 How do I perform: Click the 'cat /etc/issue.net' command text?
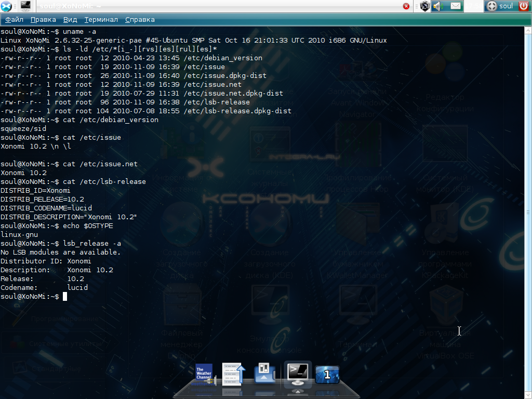[100, 164]
